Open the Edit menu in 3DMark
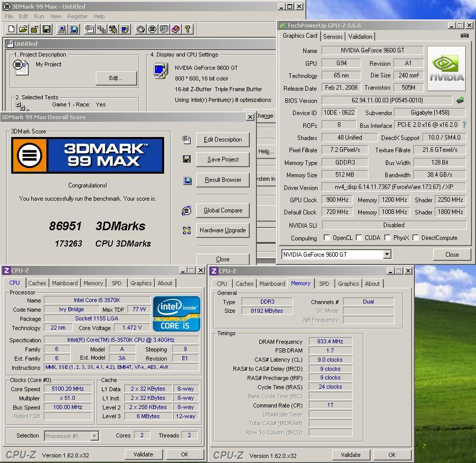The image size is (476, 463). point(23,16)
